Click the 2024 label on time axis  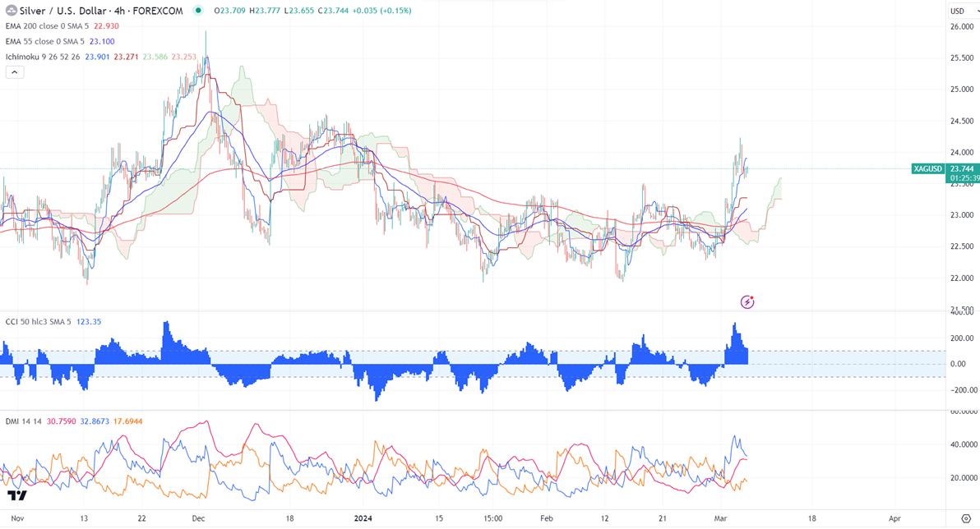pyautogui.click(x=363, y=518)
